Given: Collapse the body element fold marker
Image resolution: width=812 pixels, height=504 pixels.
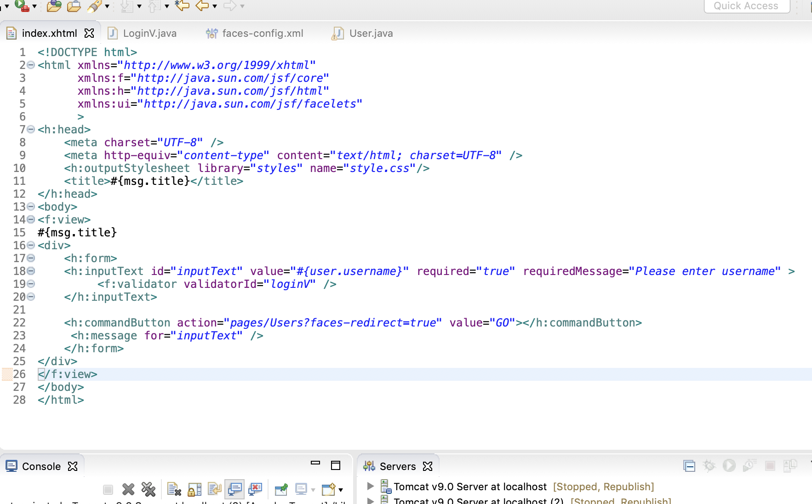Looking at the screenshot, I should click(31, 206).
